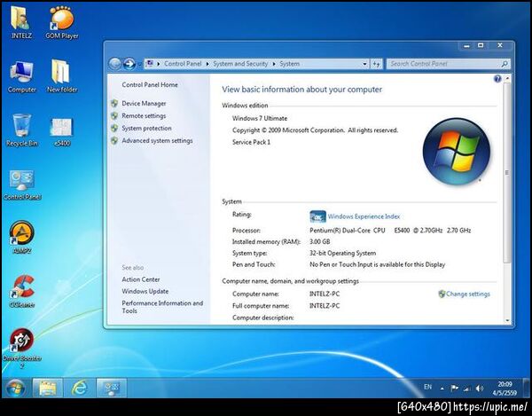Click Change settings link
The height and width of the screenshot is (416, 532).
(x=468, y=294)
